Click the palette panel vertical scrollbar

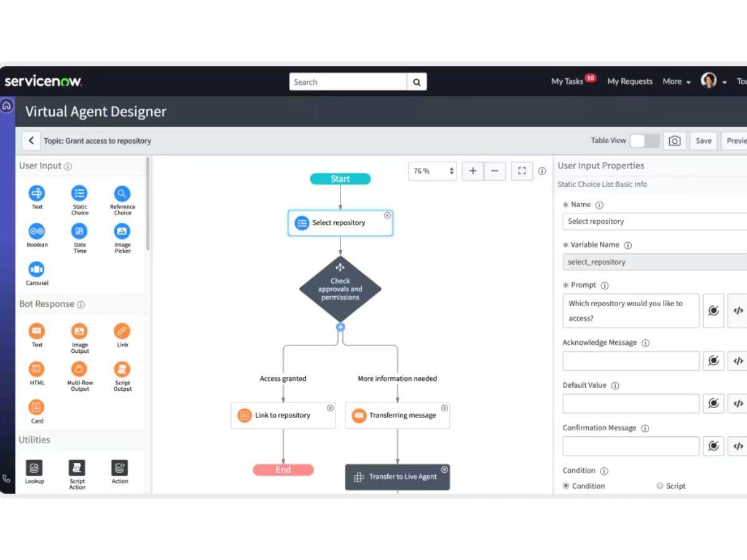148,203
